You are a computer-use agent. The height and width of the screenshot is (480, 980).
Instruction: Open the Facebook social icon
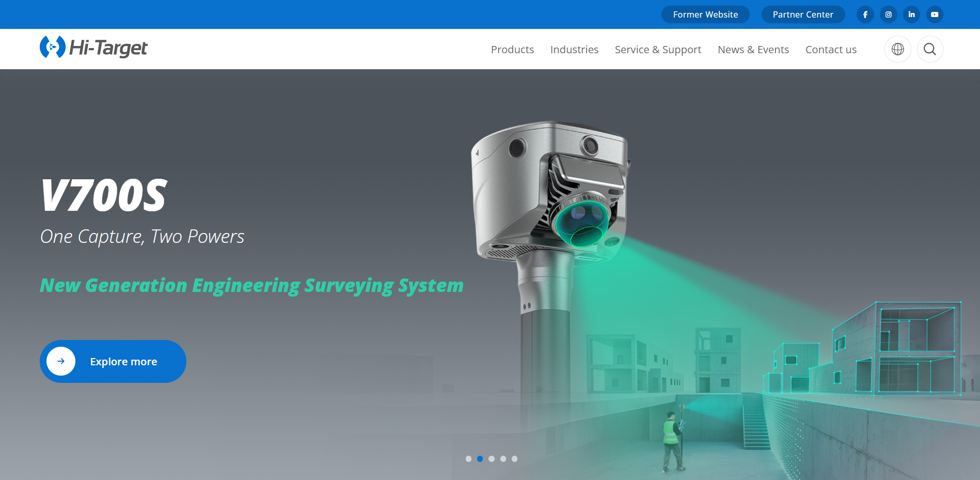(x=865, y=14)
